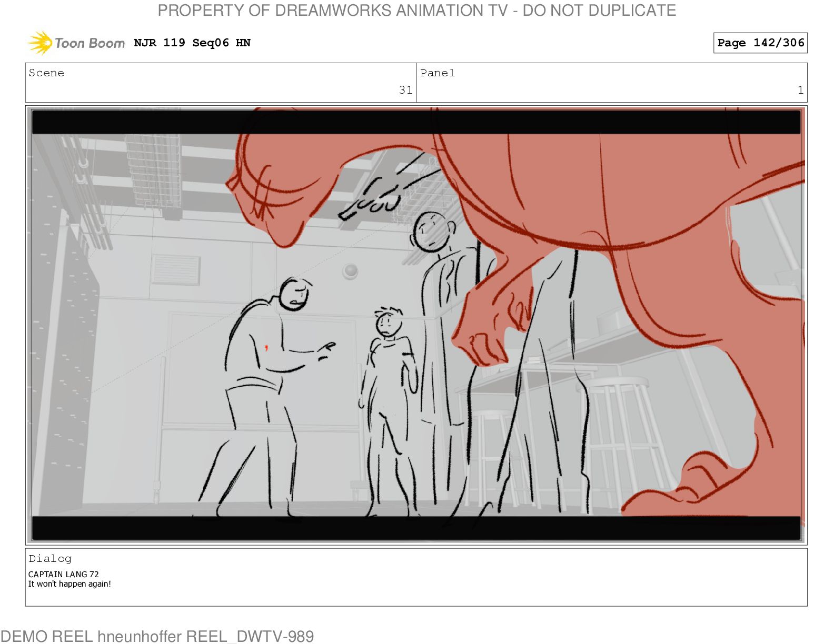
Task: Click the 'Dialog' section label
Action: pyautogui.click(x=50, y=558)
